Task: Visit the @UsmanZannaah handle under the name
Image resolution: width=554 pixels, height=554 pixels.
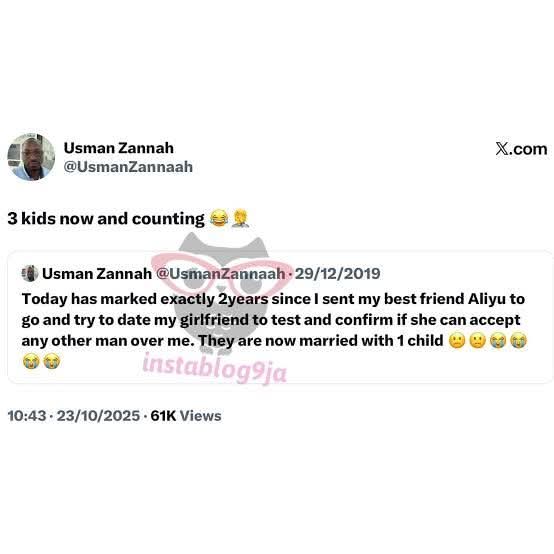Action: [128, 167]
